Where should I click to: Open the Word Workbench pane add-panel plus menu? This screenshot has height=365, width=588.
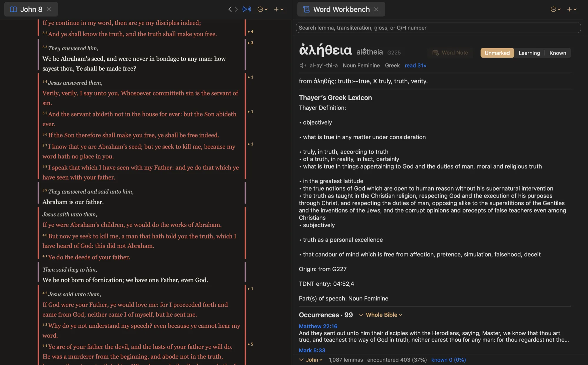click(x=572, y=9)
